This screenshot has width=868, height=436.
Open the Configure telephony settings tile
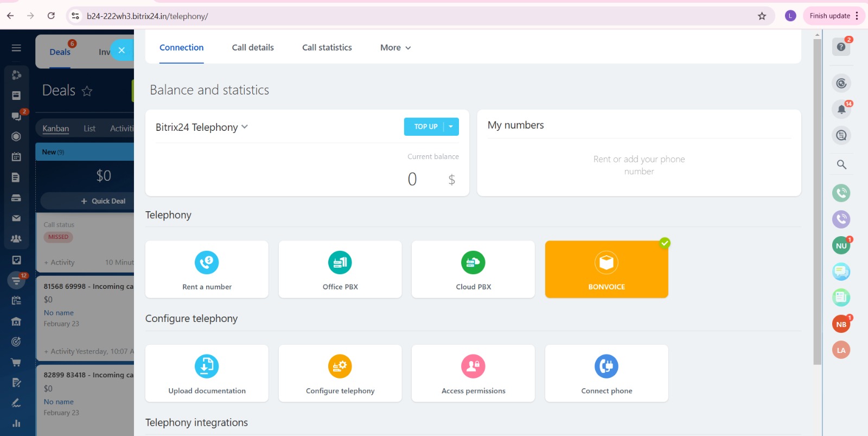pyautogui.click(x=340, y=374)
